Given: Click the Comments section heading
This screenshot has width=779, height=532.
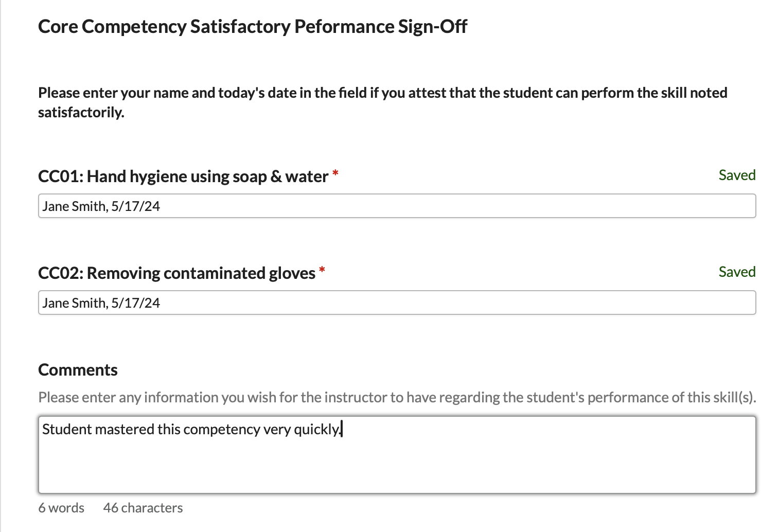Looking at the screenshot, I should [78, 370].
